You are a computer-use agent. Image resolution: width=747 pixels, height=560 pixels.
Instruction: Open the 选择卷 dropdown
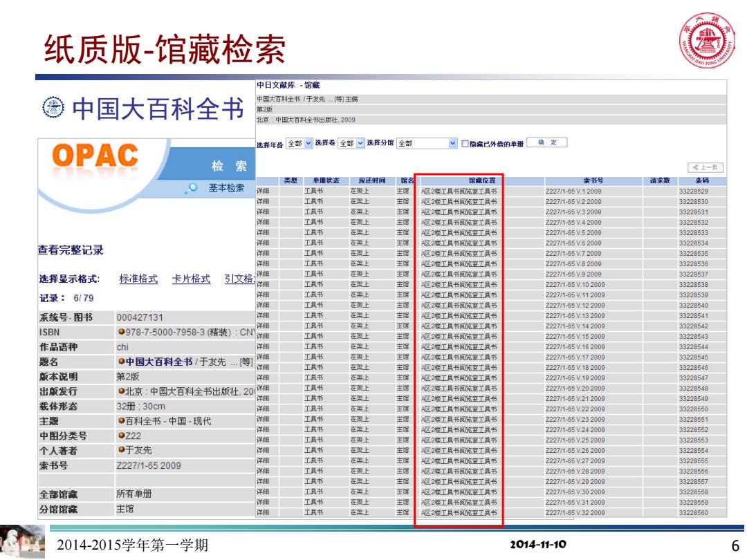(x=351, y=143)
